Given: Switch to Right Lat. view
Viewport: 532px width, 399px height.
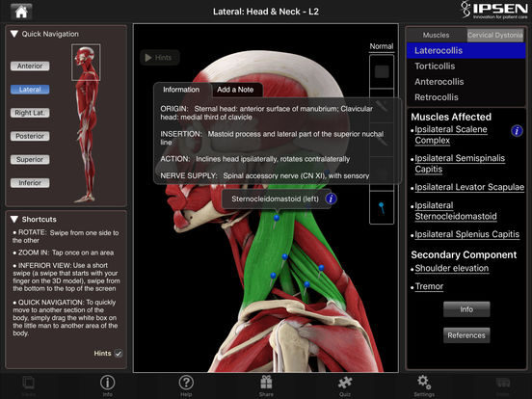Looking at the screenshot, I should pyautogui.click(x=30, y=113).
